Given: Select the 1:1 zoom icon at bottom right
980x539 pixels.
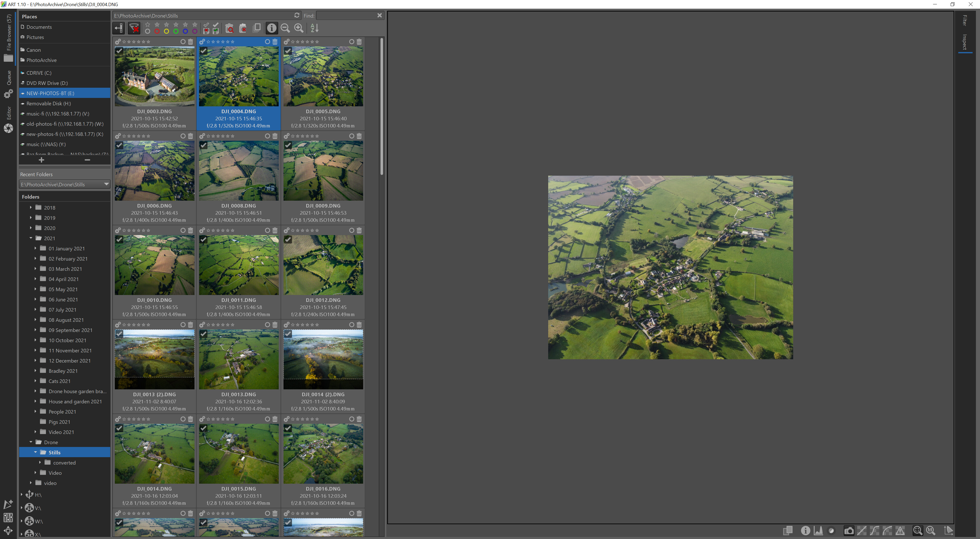Looking at the screenshot, I should tap(931, 531).
